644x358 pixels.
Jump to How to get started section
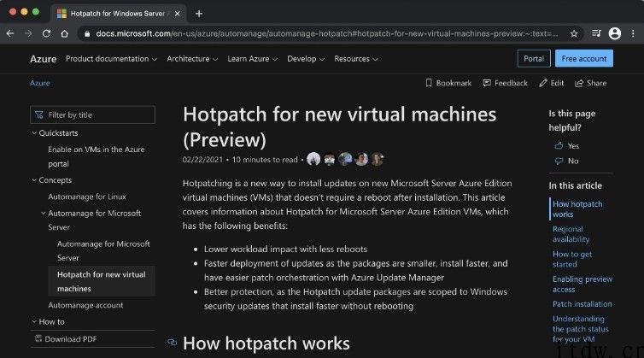point(572,259)
